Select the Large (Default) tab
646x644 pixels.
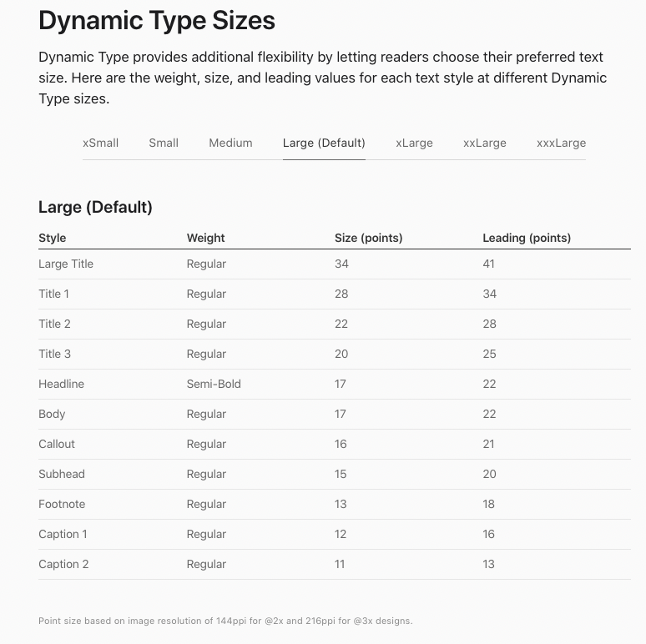324,143
